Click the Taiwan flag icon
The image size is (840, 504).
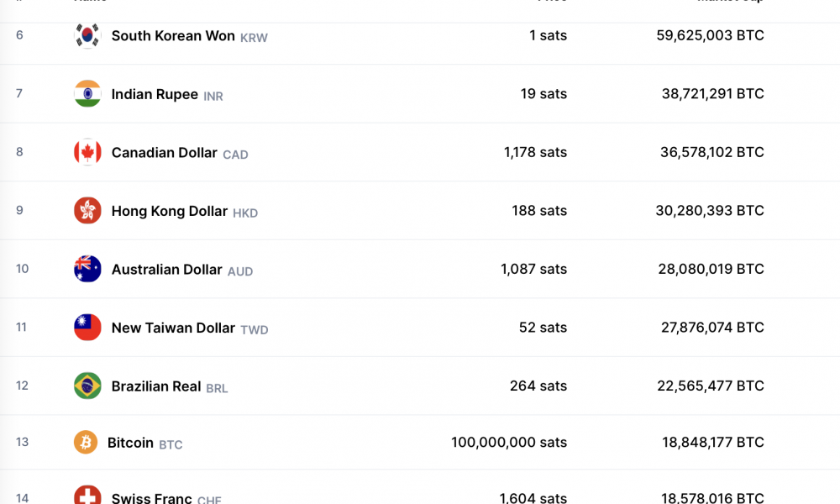tap(87, 328)
